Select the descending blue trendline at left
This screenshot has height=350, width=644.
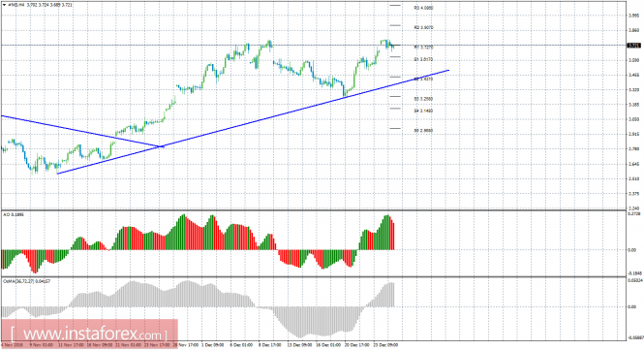point(82,131)
